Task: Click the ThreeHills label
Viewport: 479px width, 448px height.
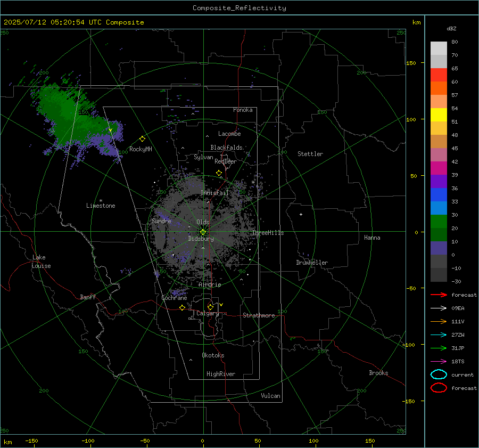Action: point(268,233)
